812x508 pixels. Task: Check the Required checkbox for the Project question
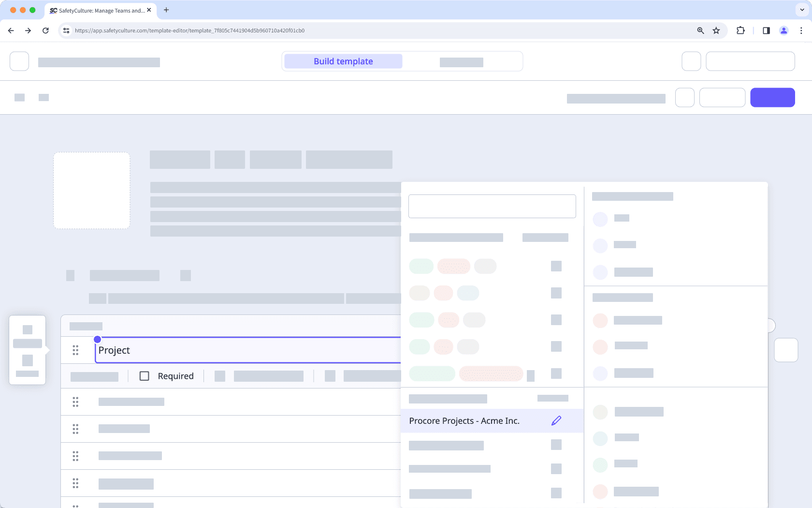point(144,375)
